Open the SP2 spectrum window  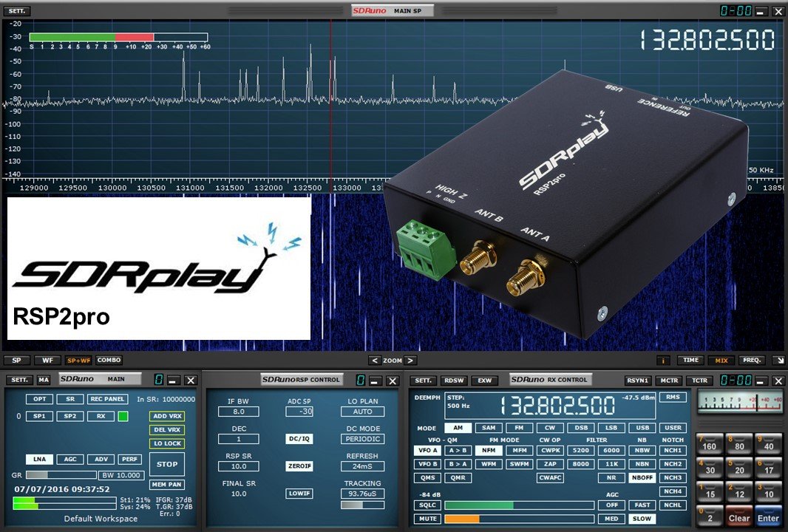tap(69, 416)
